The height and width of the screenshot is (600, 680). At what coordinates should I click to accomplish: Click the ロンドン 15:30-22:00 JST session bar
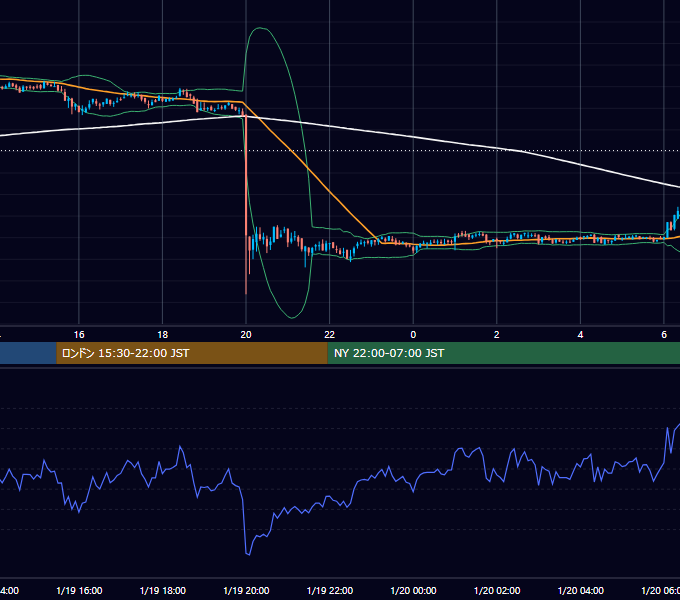coord(192,353)
